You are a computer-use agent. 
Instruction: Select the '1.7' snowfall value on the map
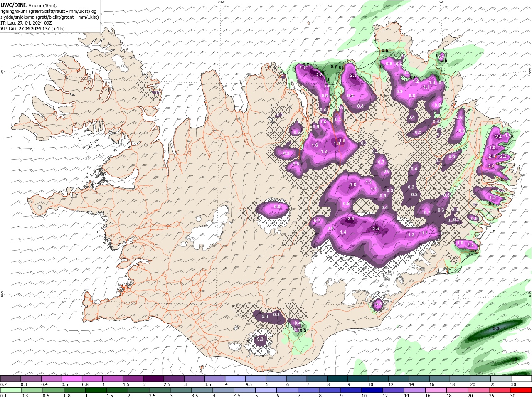click(x=303, y=68)
